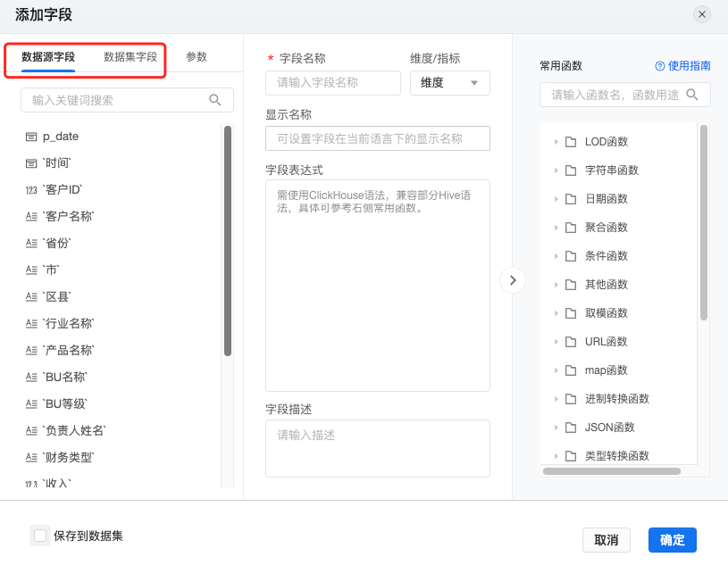
Task: Expand the 聚合函数 tree node
Action: 556,228
